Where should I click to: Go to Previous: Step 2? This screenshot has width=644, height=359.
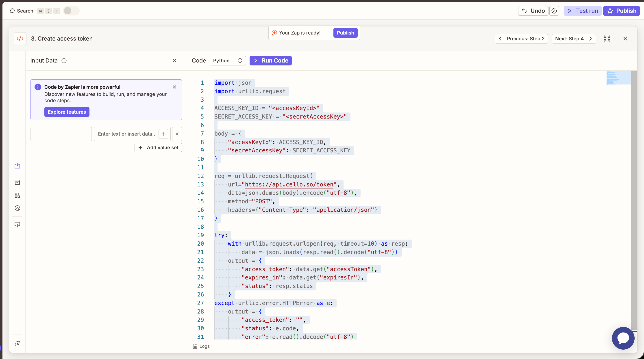coord(521,39)
